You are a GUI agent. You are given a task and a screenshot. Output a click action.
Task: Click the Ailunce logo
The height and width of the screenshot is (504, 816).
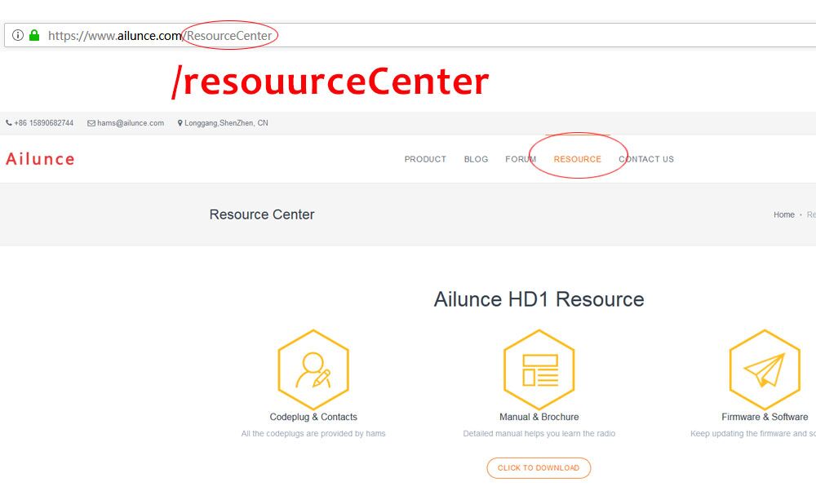(x=40, y=159)
